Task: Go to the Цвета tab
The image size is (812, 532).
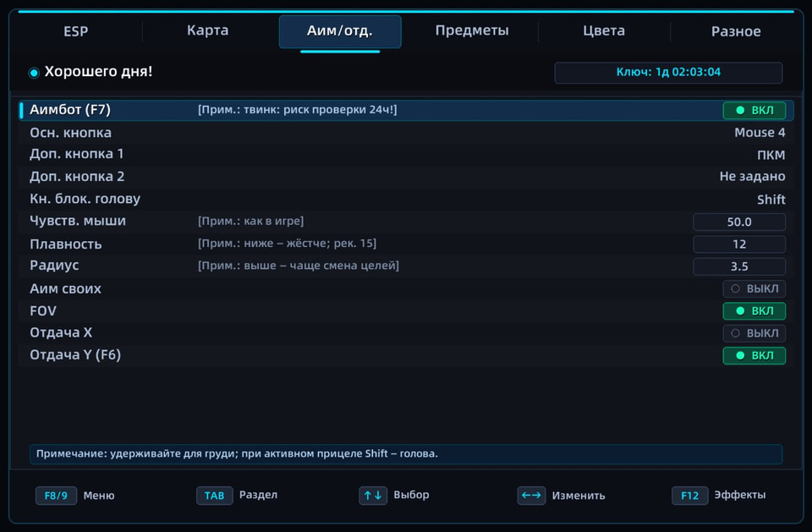Action: (x=604, y=31)
